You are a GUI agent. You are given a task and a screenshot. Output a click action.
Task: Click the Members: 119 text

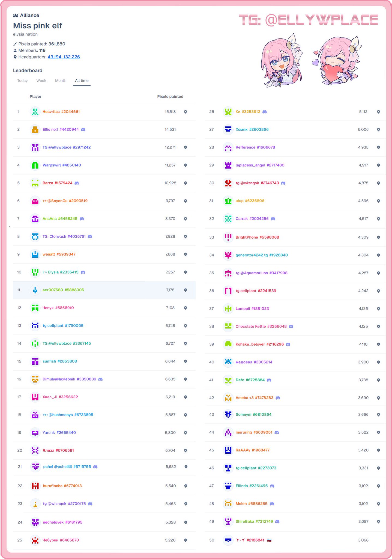point(29,50)
